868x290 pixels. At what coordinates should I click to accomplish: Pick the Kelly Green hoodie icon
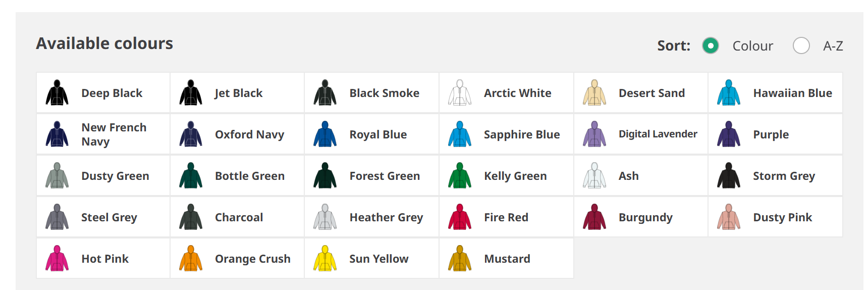coord(460,176)
